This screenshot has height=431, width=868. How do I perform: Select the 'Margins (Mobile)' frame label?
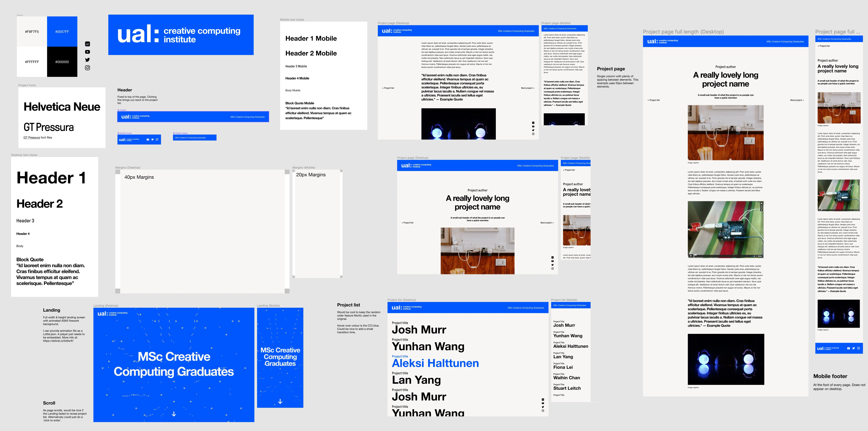(x=304, y=167)
